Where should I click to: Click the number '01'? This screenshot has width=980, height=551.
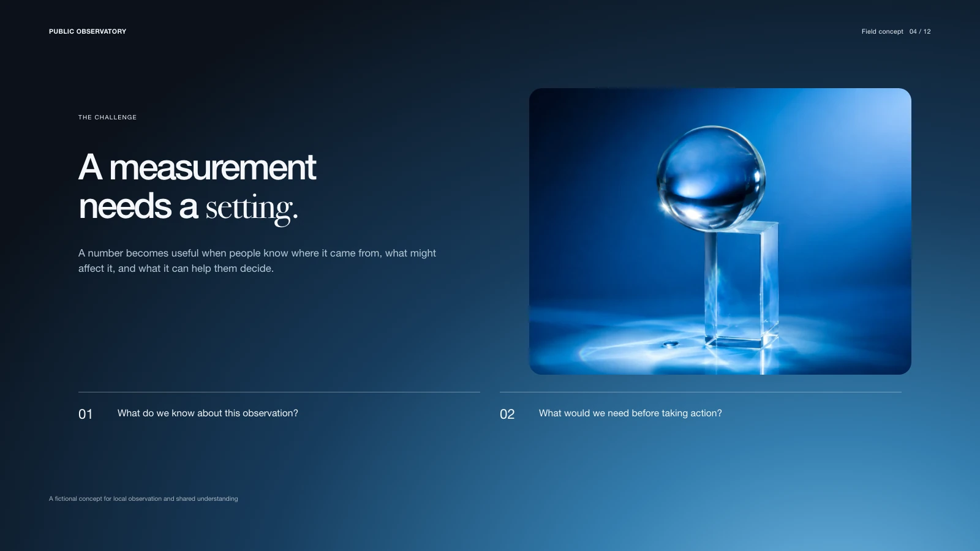pos(86,414)
